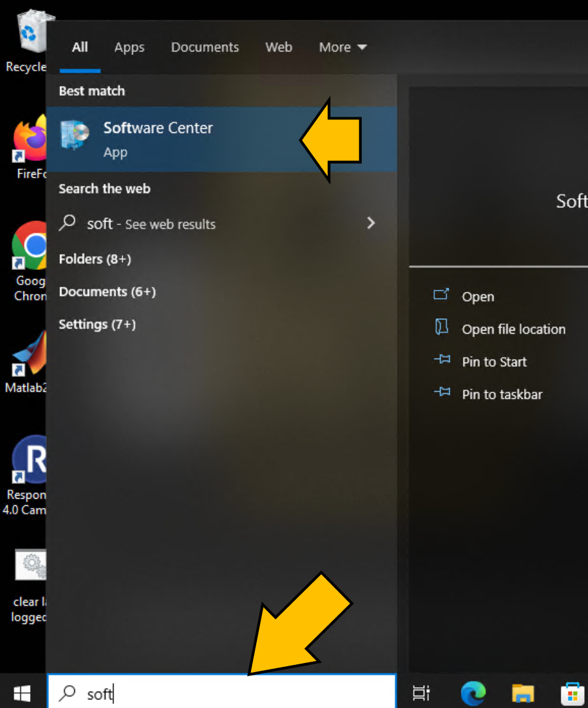Open the More filter dropdown
This screenshot has height=708, width=588.
342,47
